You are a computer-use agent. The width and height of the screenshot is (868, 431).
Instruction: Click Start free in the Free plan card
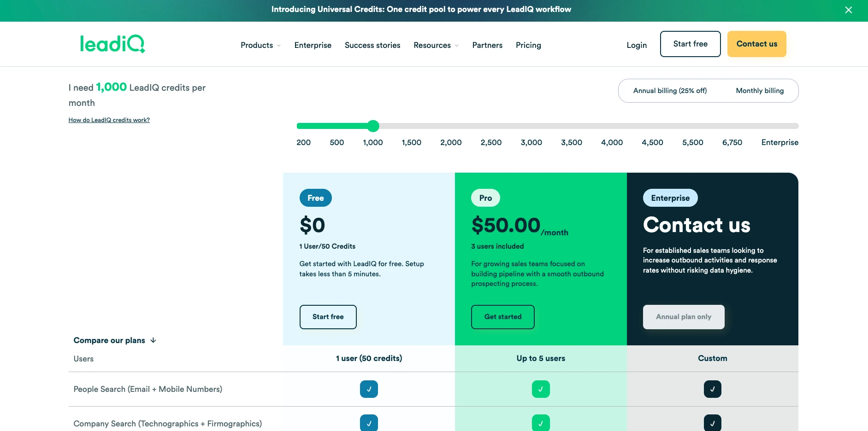328,317
